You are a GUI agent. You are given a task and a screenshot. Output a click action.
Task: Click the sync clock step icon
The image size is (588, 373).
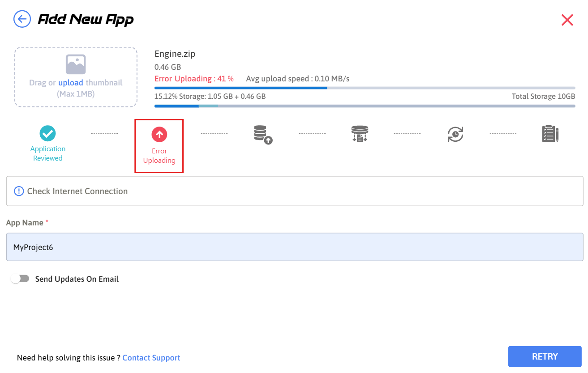(455, 134)
